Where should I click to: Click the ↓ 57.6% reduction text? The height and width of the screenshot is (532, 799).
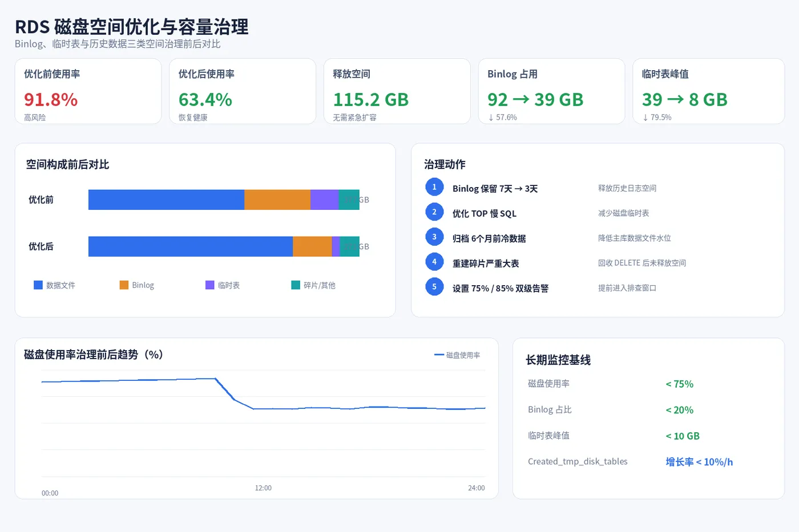tap(502, 117)
